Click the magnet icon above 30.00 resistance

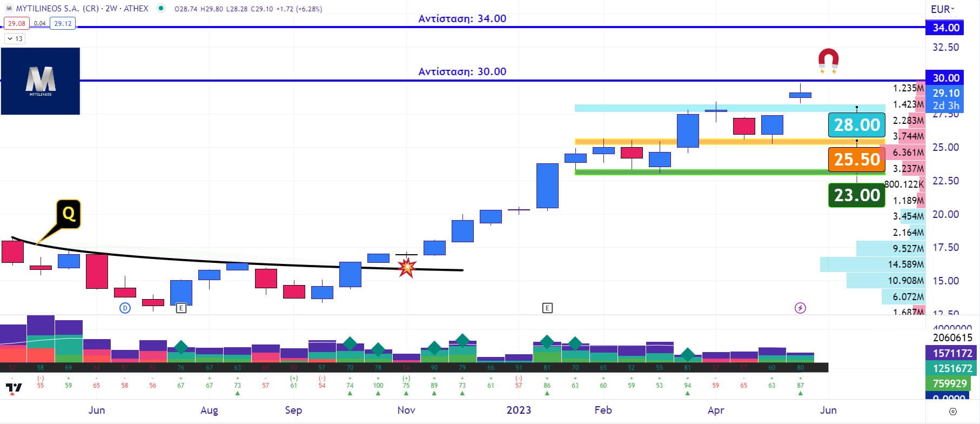click(x=828, y=60)
